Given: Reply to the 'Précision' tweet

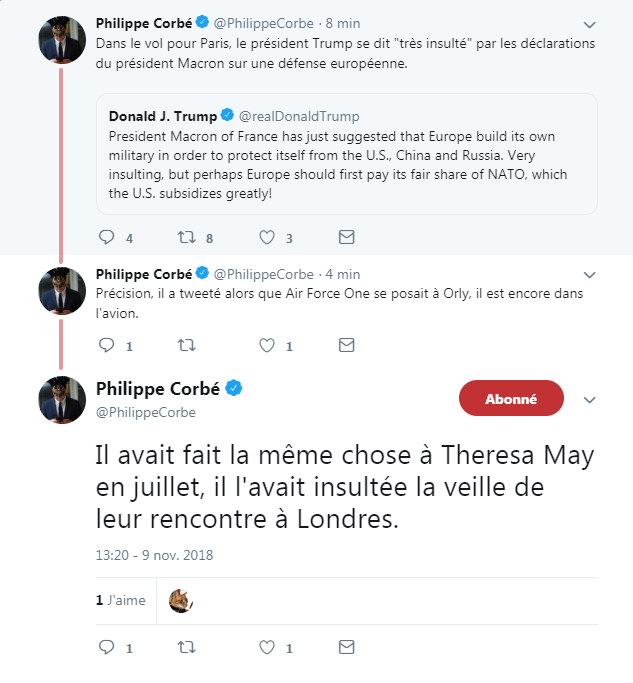Looking at the screenshot, I should pos(108,345).
